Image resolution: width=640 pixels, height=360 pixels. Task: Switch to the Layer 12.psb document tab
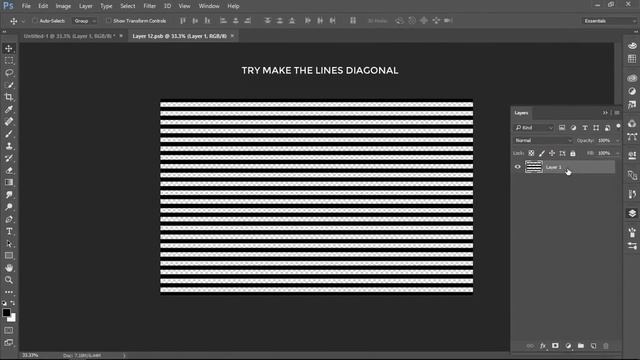(179, 36)
